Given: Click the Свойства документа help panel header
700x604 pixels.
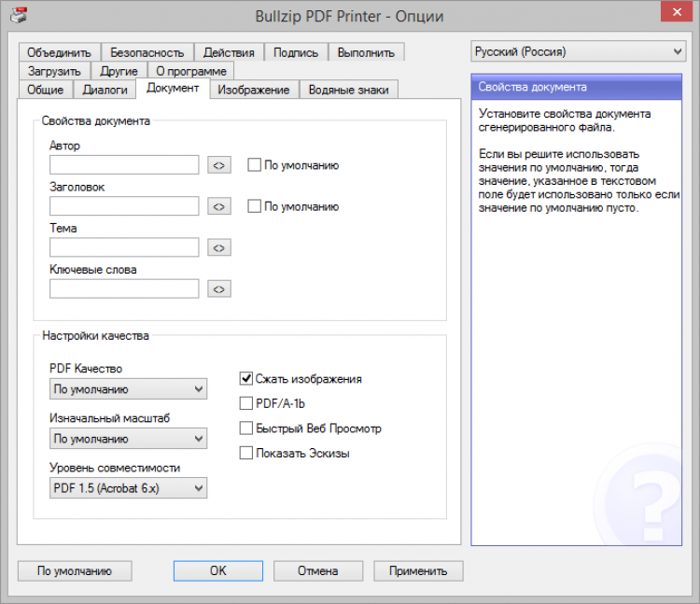Looking at the screenshot, I should coord(577,87).
